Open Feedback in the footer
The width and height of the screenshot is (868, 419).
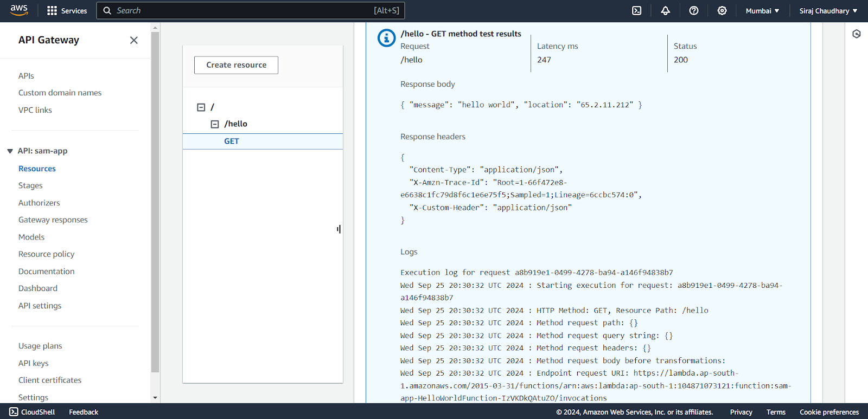[84, 412]
